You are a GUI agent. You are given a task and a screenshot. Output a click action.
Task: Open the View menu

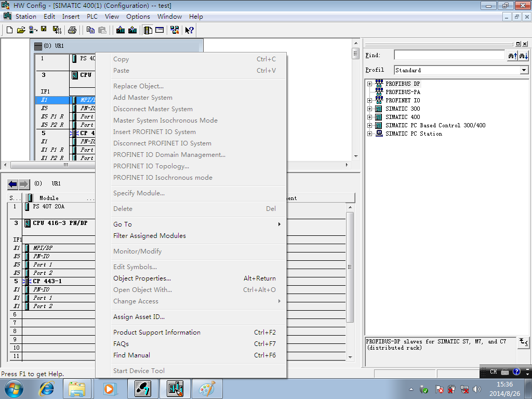point(112,16)
